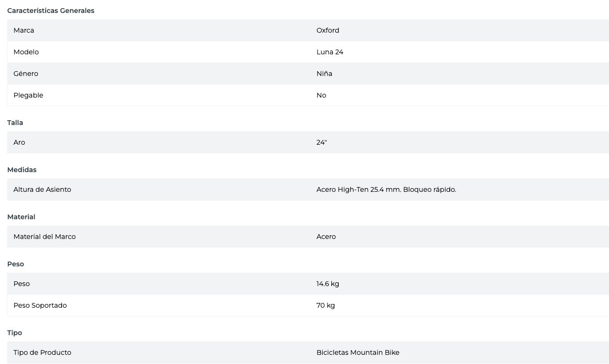The image size is (609, 364).
Task: Select the Tipo de Producto label
Action: pos(42,352)
